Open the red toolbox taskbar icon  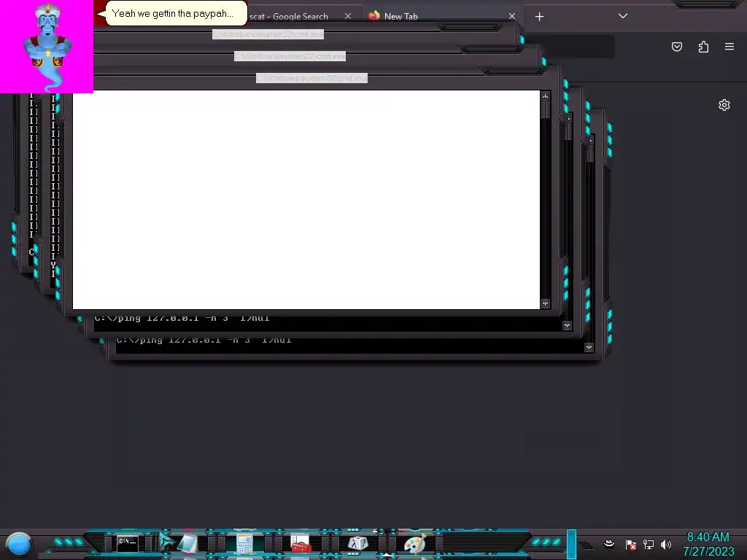[x=301, y=543]
